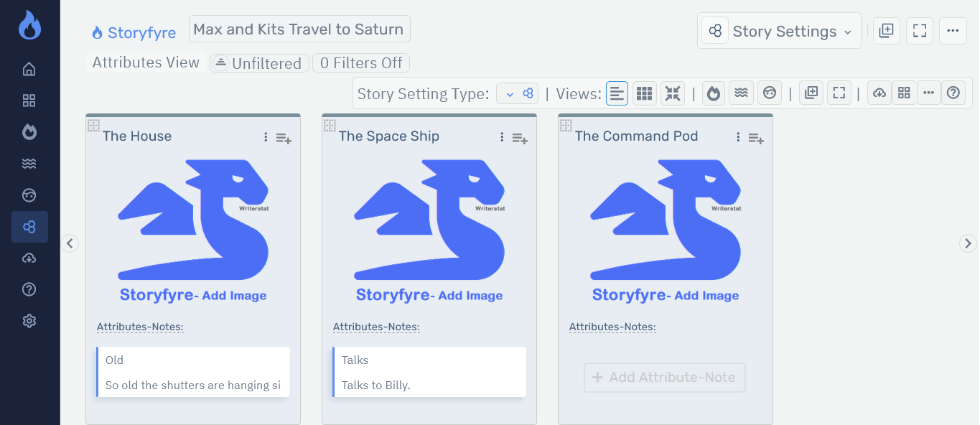Select the list view icon next to Views
980x425 pixels.
[617, 93]
